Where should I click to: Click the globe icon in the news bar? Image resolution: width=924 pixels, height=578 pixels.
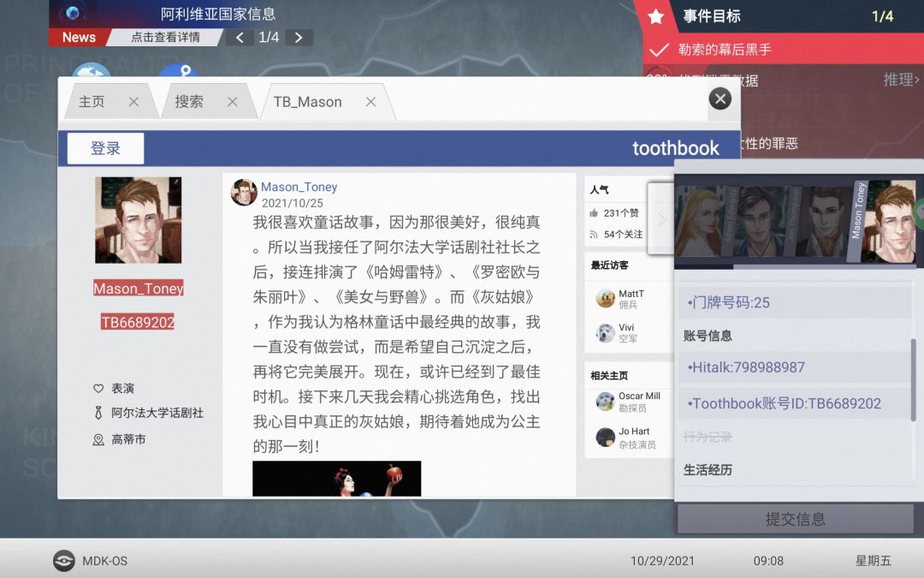(73, 13)
